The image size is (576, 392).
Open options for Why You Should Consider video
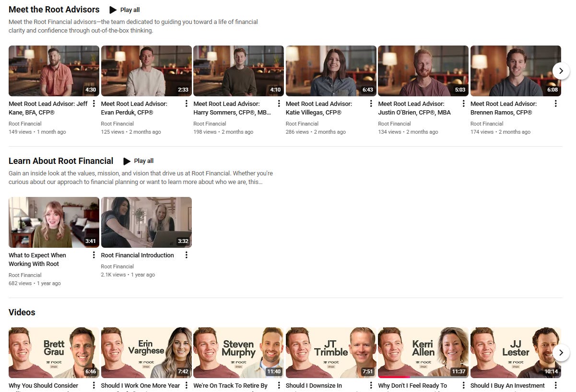(94, 385)
